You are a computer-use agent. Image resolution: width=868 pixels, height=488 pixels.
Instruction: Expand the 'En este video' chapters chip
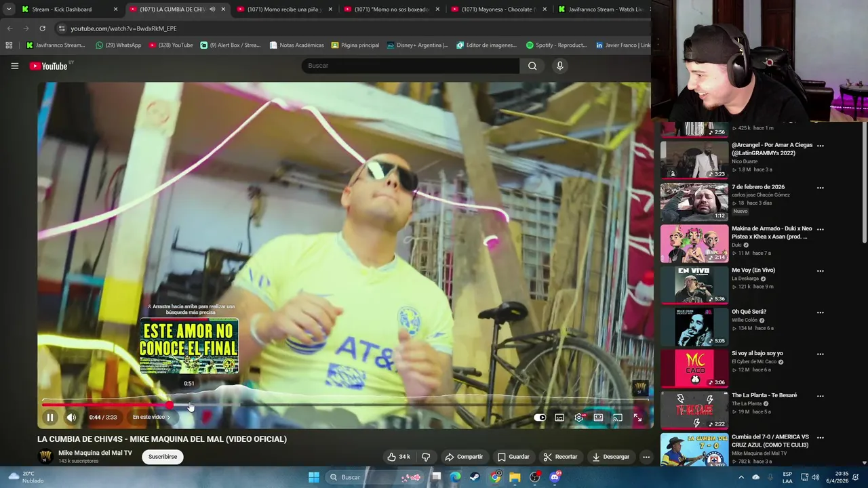(x=151, y=418)
